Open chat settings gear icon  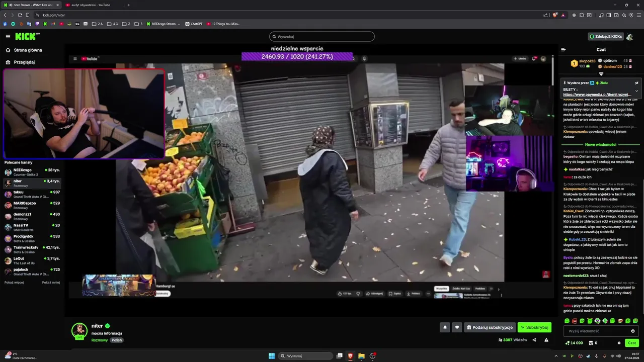(x=619, y=343)
